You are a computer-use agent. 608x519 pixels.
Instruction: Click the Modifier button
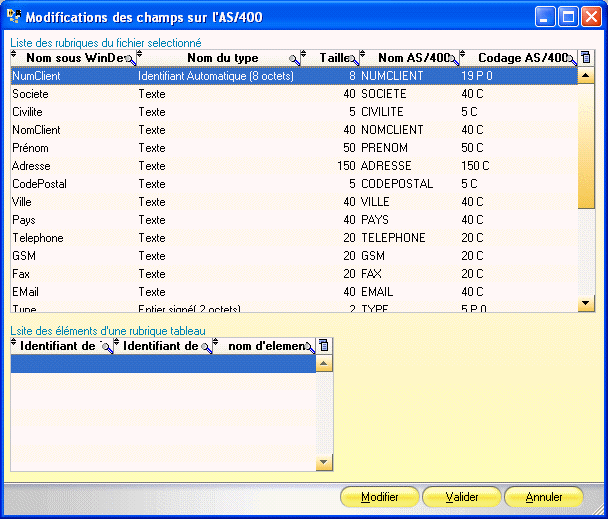pos(380,497)
